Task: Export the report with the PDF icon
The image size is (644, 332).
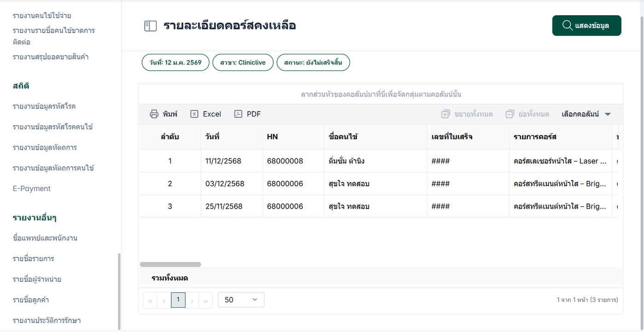Action: tap(238, 114)
